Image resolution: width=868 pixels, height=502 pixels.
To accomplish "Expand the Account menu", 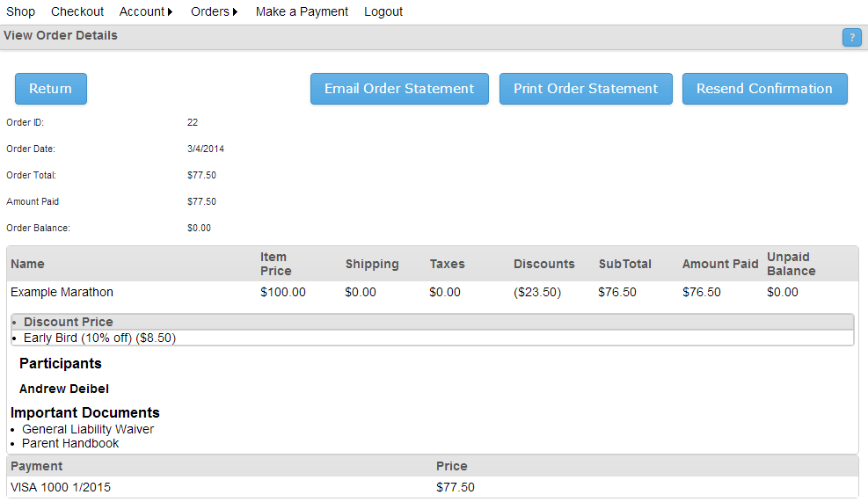I will pyautogui.click(x=146, y=11).
